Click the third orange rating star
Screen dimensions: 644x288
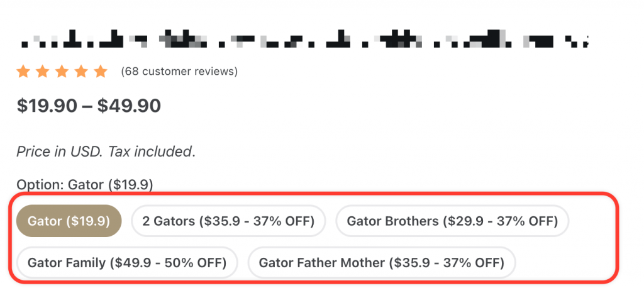[x=62, y=72]
